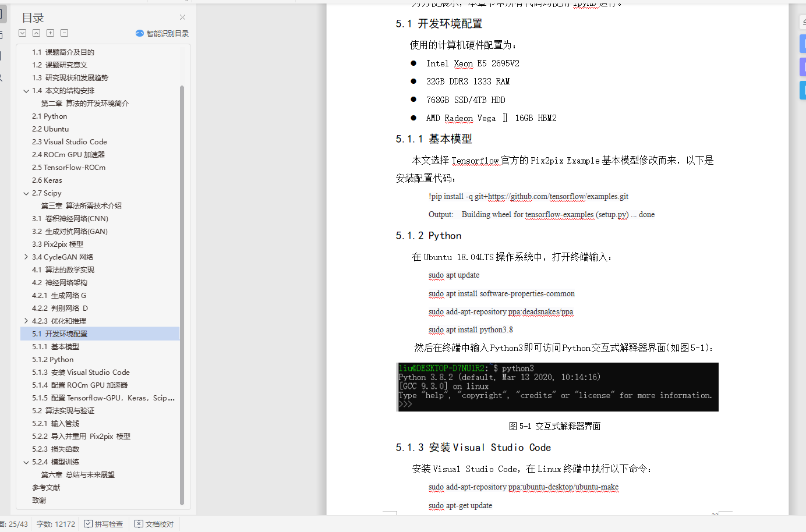This screenshot has width=806, height=532.
Task: Jump to 5.2.3 损失函数 in outline
Action: (55, 449)
